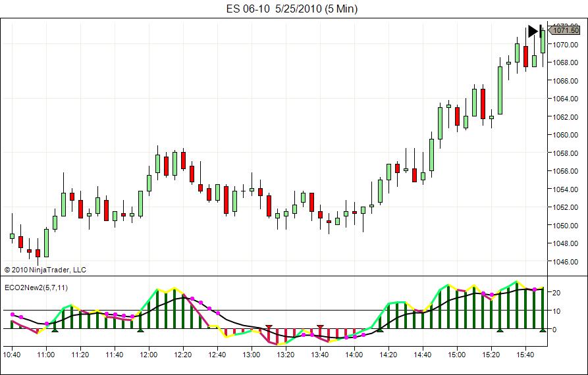The width and height of the screenshot is (588, 375).
Task: Select the red down-triangle signal near 13:10
Action: (x=269, y=327)
